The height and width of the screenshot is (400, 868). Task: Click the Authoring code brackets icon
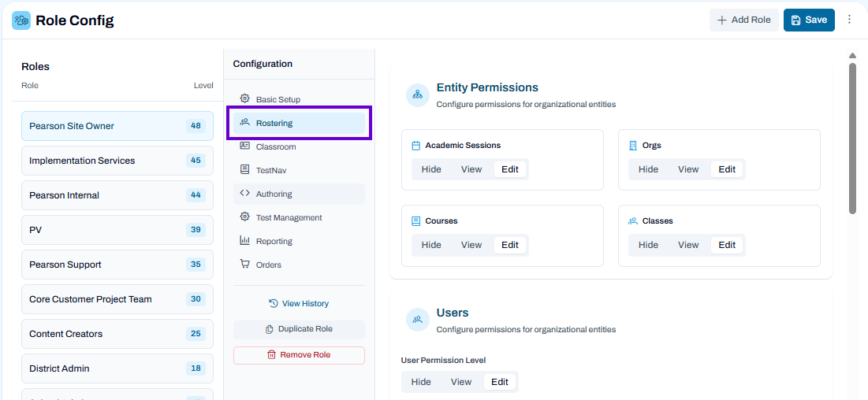244,194
